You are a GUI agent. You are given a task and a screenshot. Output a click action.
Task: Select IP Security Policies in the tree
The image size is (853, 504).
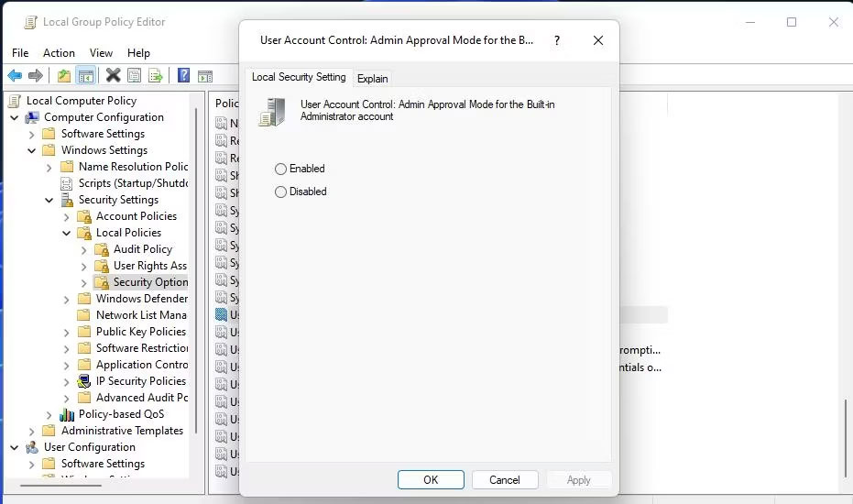pyautogui.click(x=141, y=381)
